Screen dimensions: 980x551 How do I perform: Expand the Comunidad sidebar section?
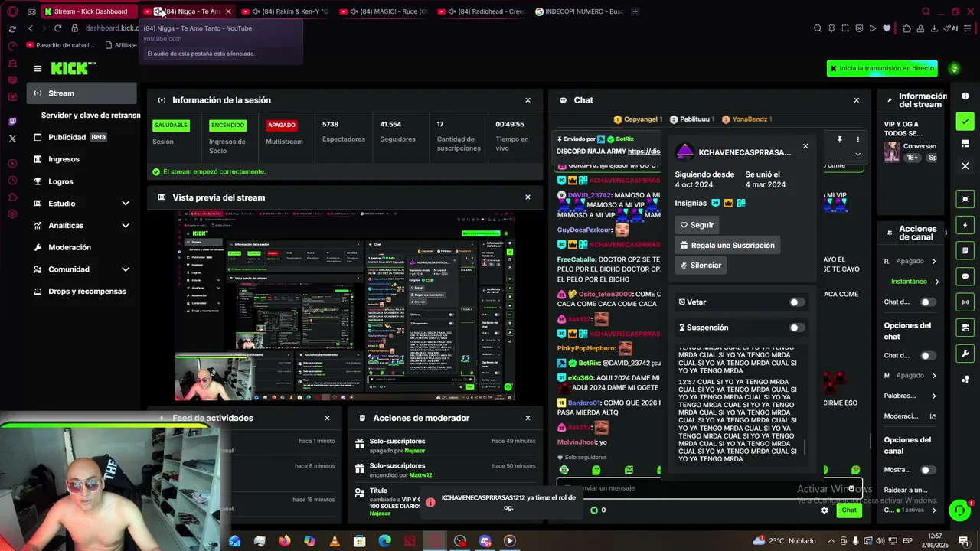click(x=126, y=269)
